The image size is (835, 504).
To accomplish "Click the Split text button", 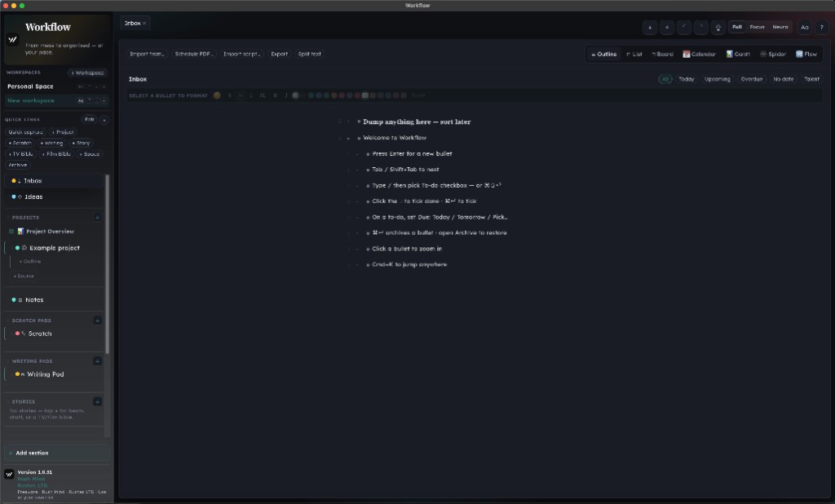I will pos(309,55).
